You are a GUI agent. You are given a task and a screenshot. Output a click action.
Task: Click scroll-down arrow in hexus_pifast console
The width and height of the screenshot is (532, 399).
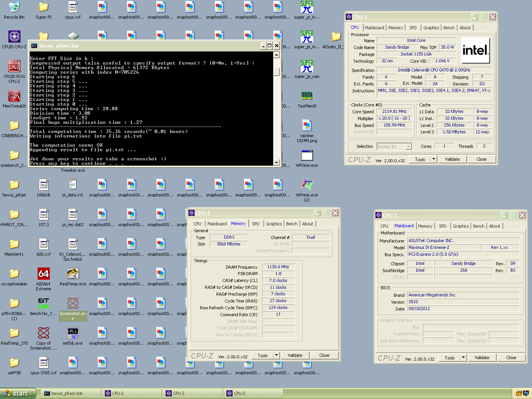(x=276, y=162)
